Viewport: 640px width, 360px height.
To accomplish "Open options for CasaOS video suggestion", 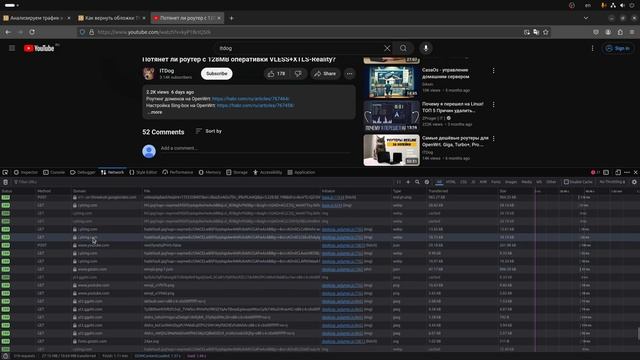I will click(493, 71).
